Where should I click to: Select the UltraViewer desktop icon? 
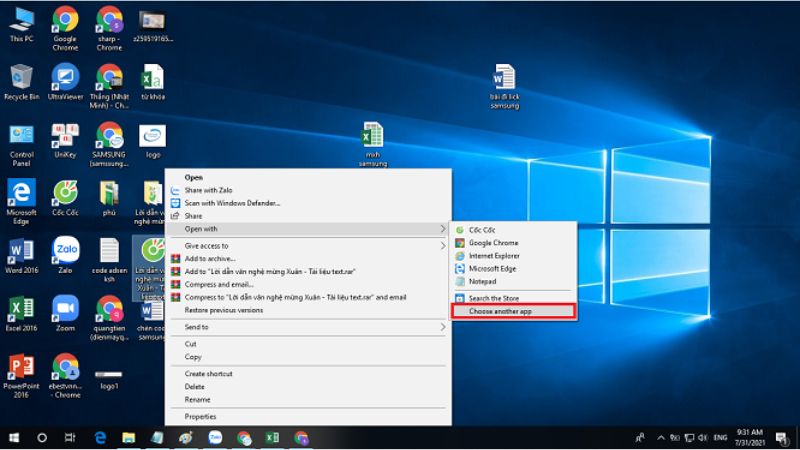[65, 79]
